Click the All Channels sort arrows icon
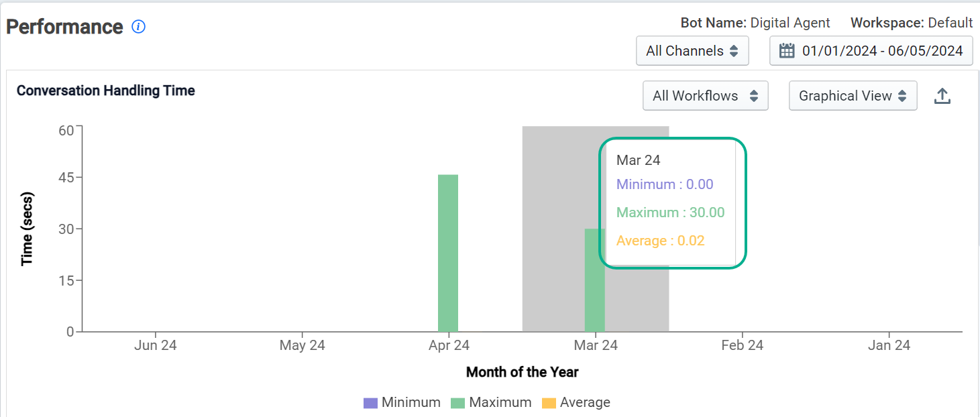Image resolution: width=980 pixels, height=417 pixels. pos(734,51)
